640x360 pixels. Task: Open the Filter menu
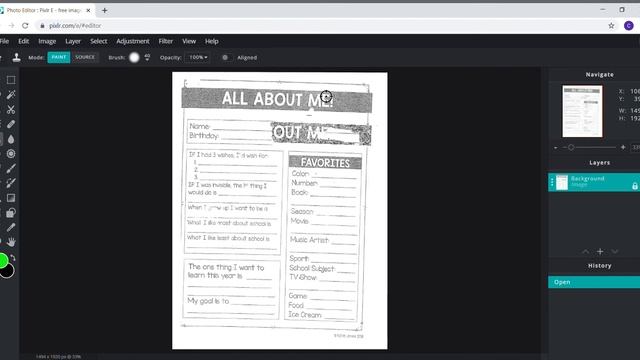[165, 41]
